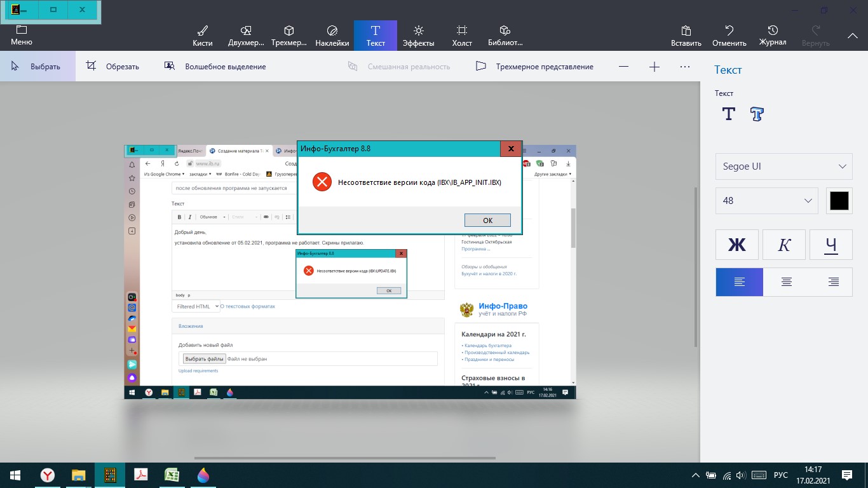This screenshot has width=868, height=488.
Task: Open the volume control in the tray
Action: [741, 475]
